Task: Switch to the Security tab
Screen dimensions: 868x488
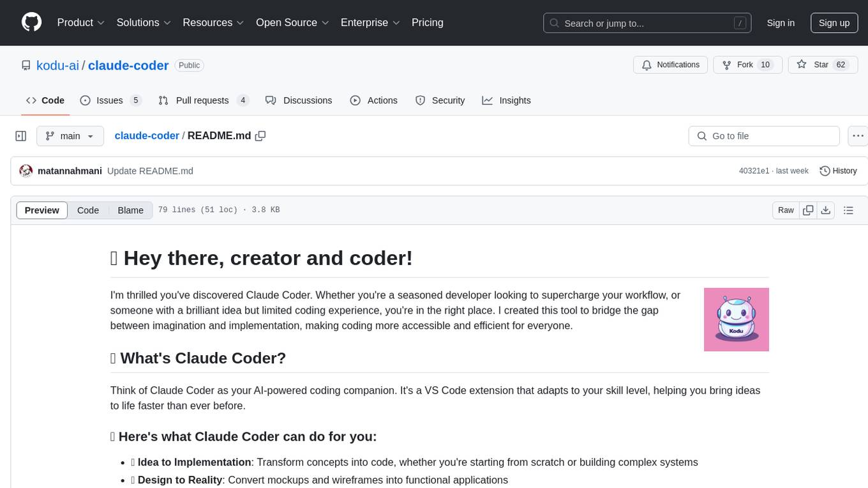Action: coord(440,100)
